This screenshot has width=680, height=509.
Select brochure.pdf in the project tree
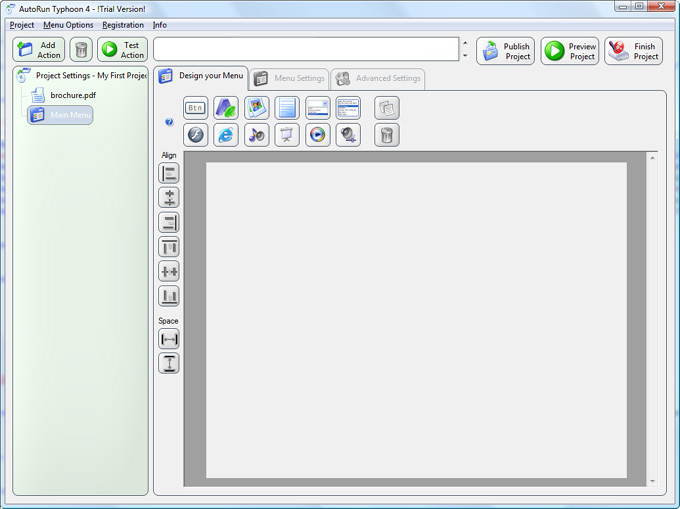pos(73,95)
